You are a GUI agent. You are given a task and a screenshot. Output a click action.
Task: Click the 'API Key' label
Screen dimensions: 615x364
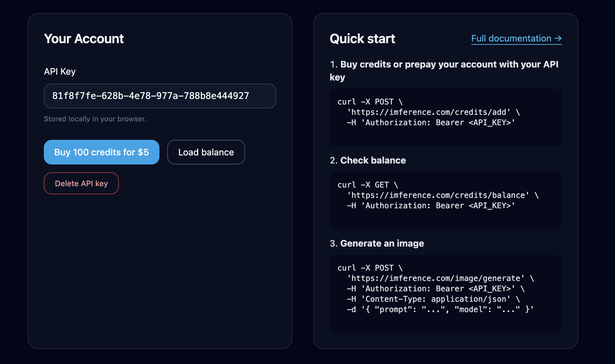(60, 71)
